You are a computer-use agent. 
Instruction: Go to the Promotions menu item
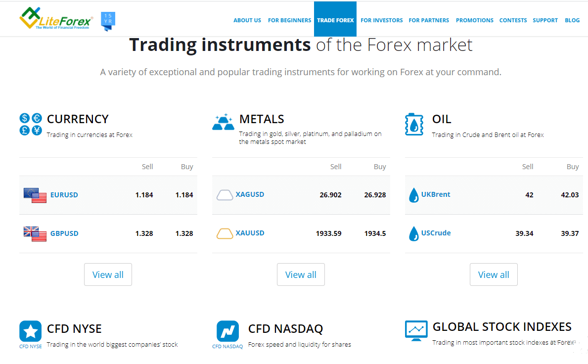tap(474, 20)
